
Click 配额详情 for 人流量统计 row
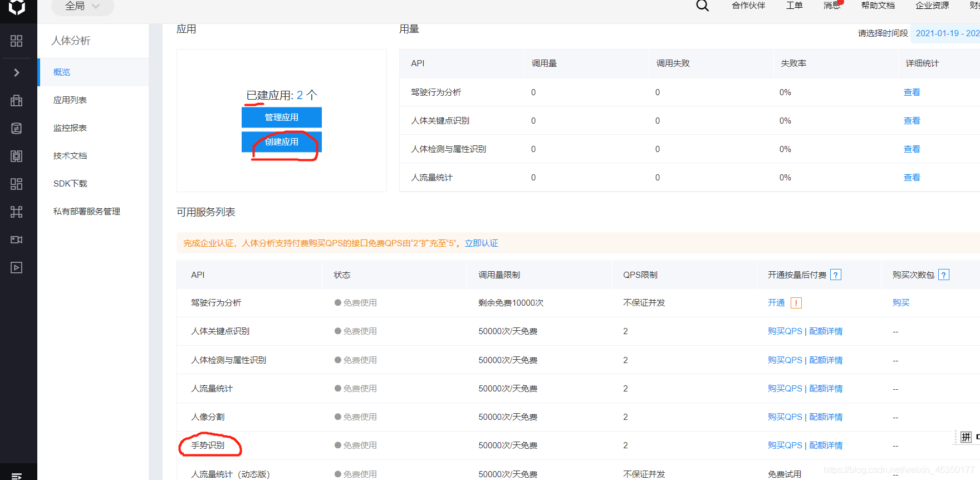pos(826,389)
